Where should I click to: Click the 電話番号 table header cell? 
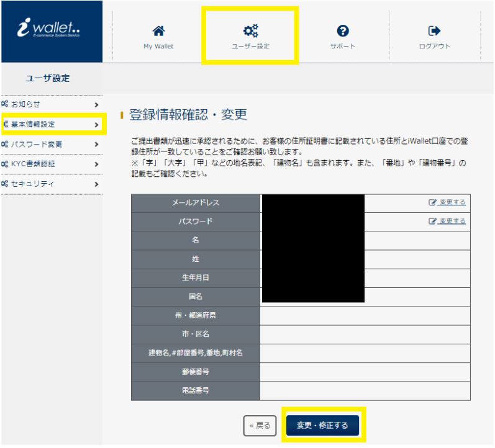tap(196, 391)
